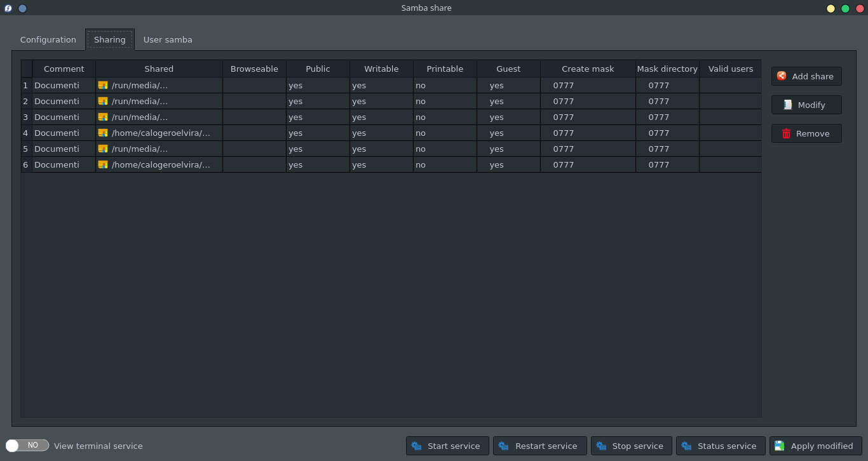Open the Configuration tab
The image size is (868, 461).
click(x=48, y=39)
